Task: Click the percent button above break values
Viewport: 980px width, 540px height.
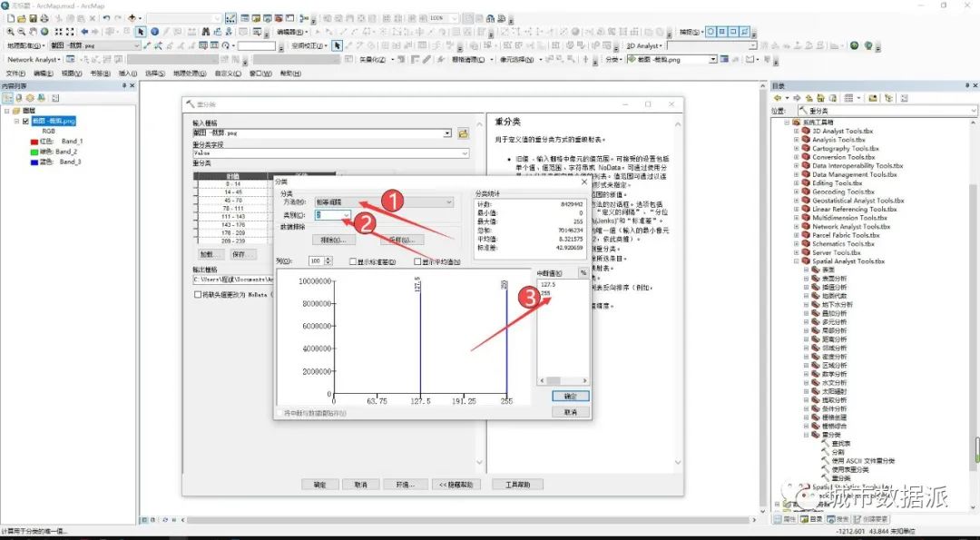Action: [583, 273]
